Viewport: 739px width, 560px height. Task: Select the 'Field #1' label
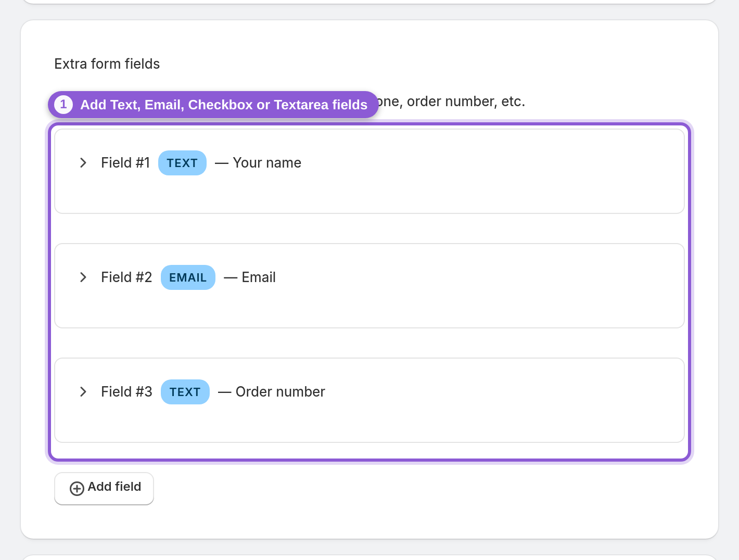tap(125, 163)
